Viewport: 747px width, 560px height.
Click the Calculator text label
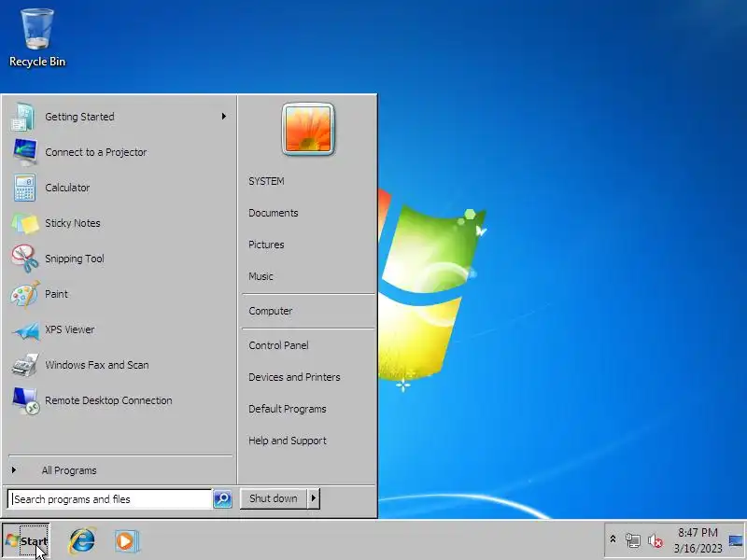67,188
